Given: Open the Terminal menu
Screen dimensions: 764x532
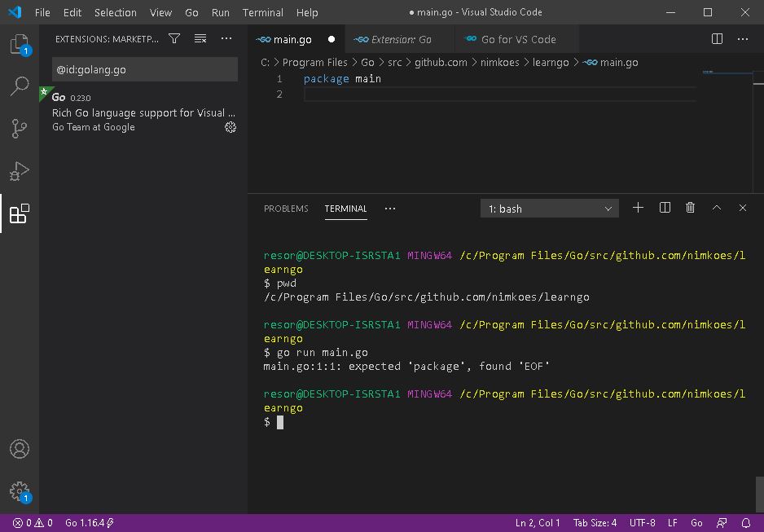Looking at the screenshot, I should pyautogui.click(x=262, y=13).
